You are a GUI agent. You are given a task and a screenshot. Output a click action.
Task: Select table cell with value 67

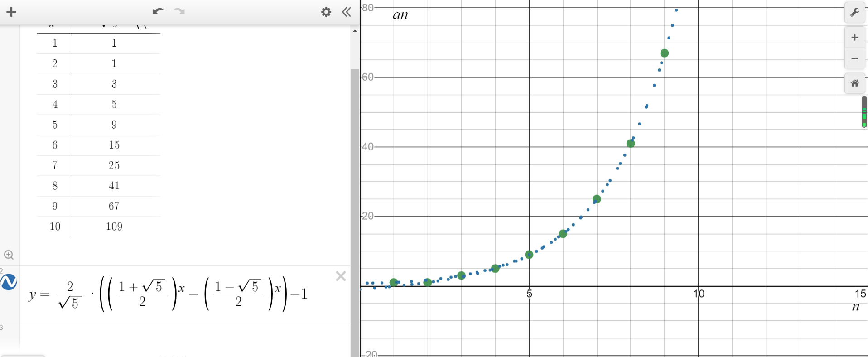point(114,206)
